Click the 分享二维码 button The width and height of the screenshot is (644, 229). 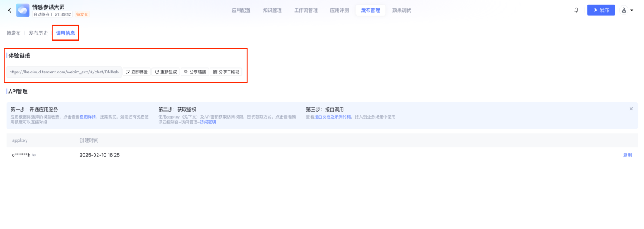pos(227,72)
